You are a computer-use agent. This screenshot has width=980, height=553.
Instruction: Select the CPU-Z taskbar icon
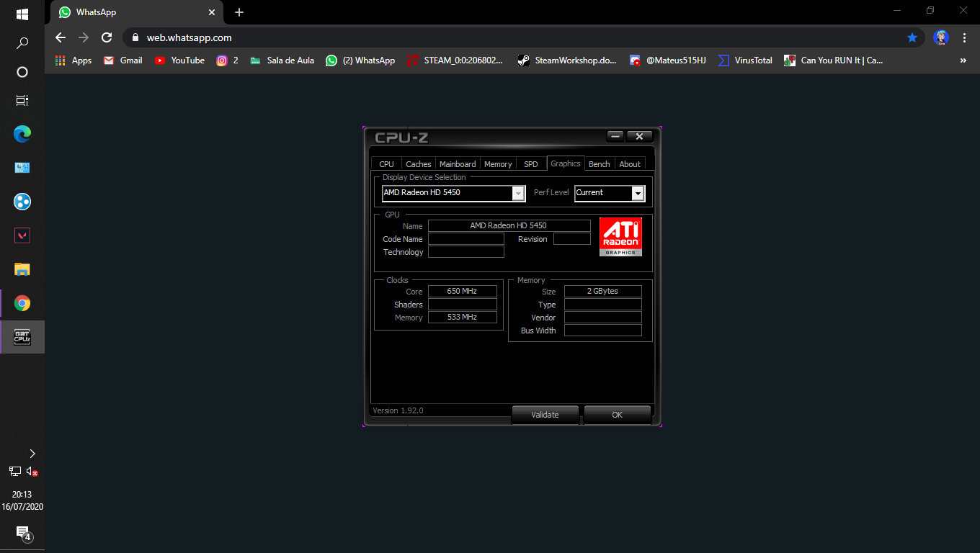(22, 337)
